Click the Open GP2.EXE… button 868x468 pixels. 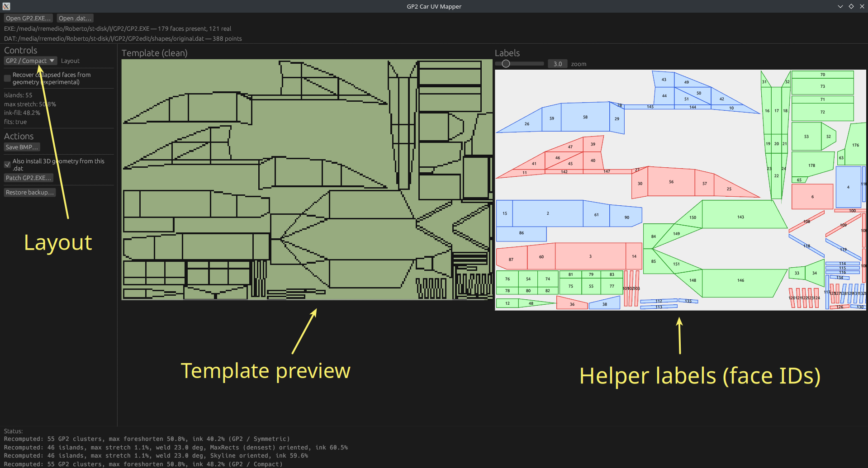(28, 18)
